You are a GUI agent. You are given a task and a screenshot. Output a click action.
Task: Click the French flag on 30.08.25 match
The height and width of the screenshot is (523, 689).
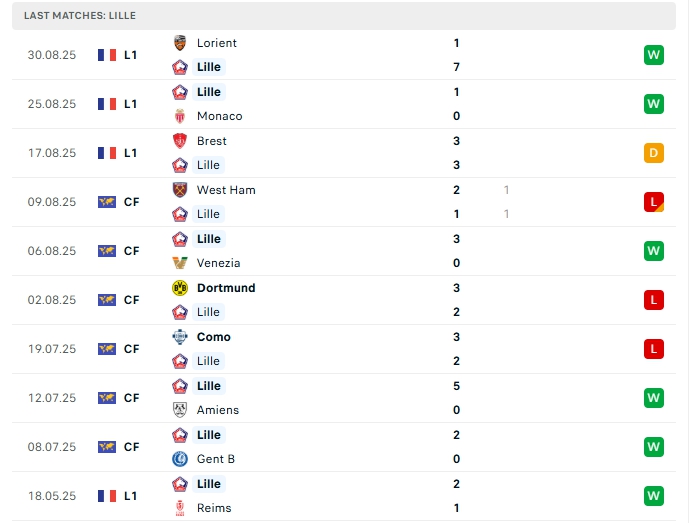(x=107, y=55)
